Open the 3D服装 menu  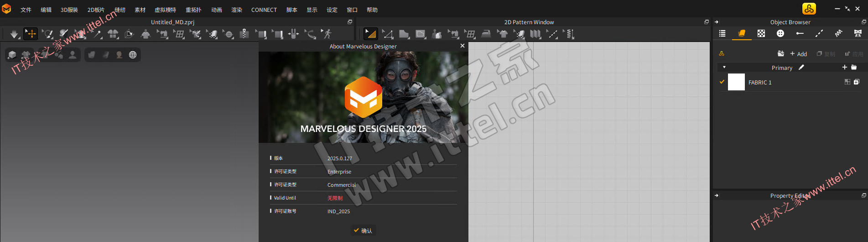coord(69,10)
